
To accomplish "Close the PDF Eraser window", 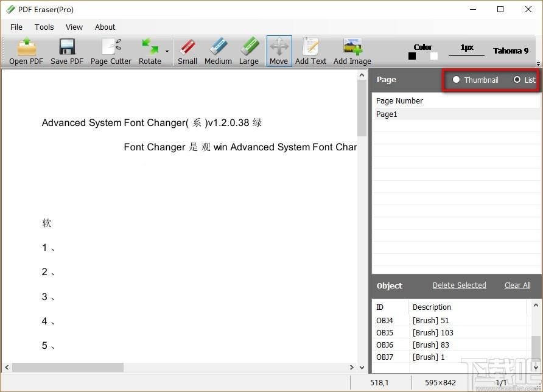I will (x=528, y=9).
